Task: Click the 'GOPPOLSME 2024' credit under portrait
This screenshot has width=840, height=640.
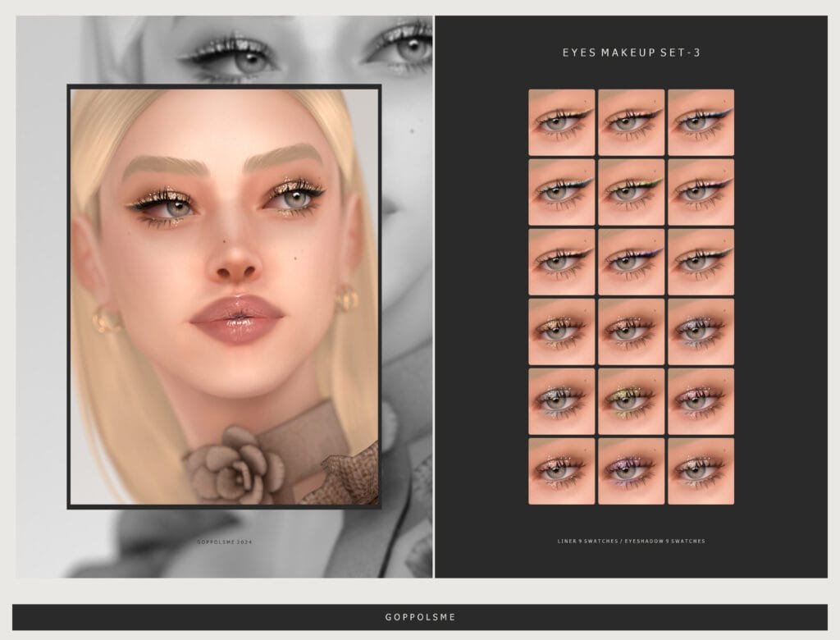Action: pyautogui.click(x=225, y=542)
